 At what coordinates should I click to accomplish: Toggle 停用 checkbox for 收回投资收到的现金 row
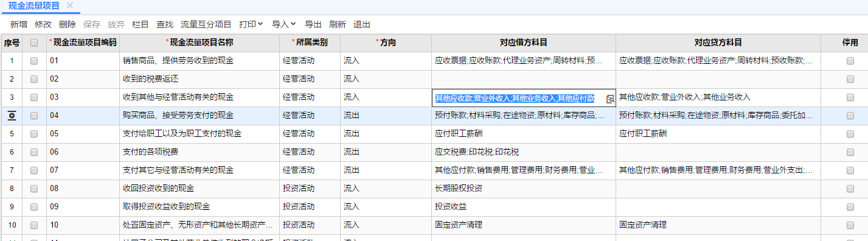click(850, 189)
